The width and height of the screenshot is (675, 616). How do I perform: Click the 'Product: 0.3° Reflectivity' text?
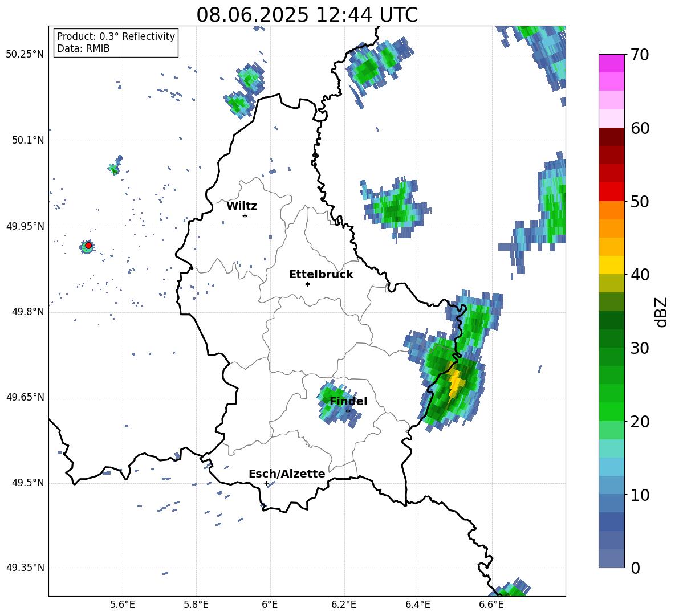click(116, 36)
